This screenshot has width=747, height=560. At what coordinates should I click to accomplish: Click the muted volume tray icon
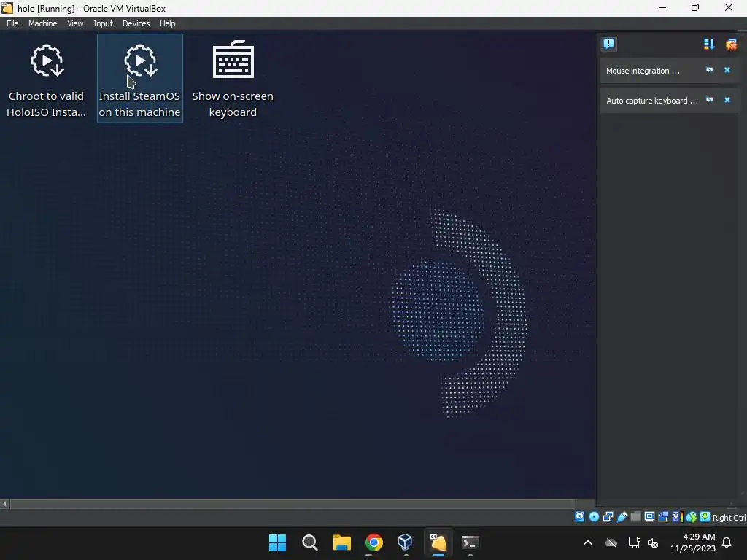[x=653, y=542]
